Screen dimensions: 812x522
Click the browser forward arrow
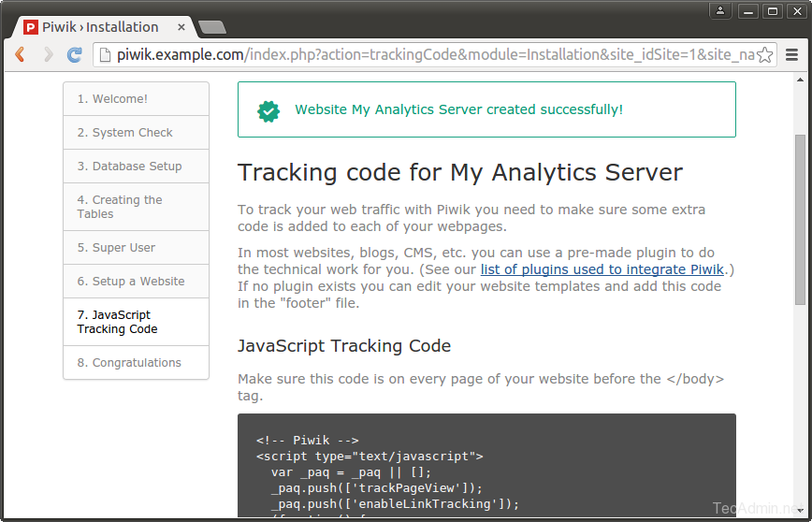coord(47,54)
